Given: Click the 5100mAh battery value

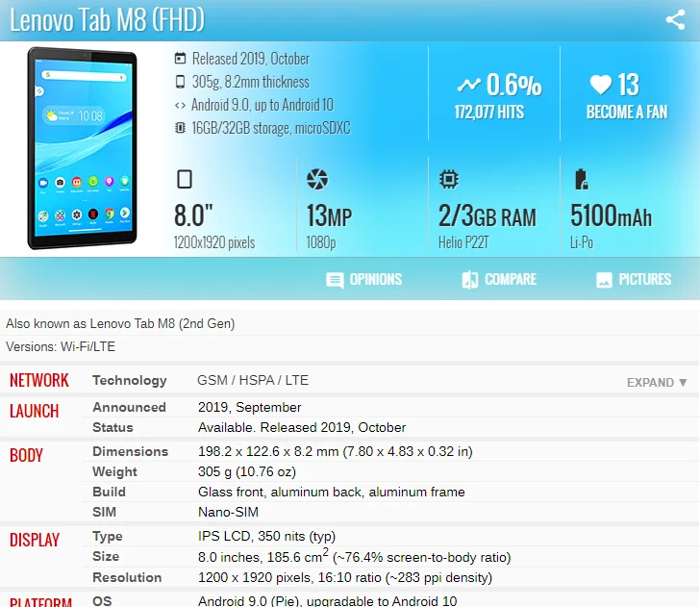Looking at the screenshot, I should [611, 215].
